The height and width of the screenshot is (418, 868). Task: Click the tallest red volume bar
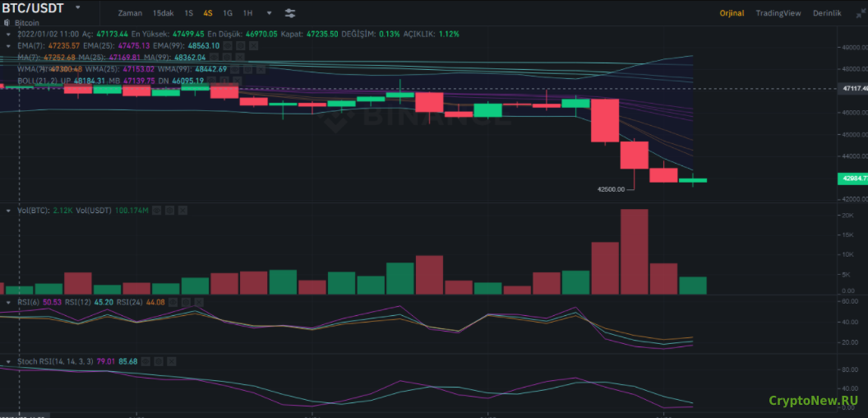(635, 252)
